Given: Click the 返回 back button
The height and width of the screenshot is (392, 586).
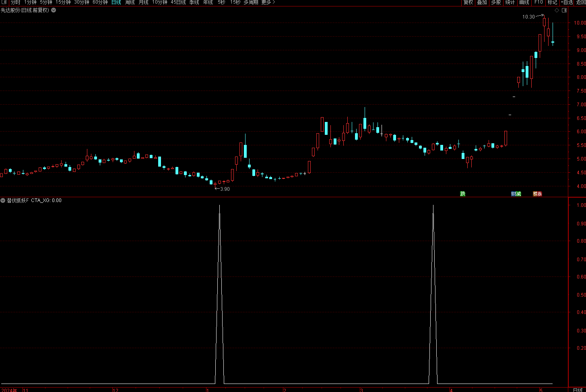Looking at the screenshot, I should [x=581, y=2].
